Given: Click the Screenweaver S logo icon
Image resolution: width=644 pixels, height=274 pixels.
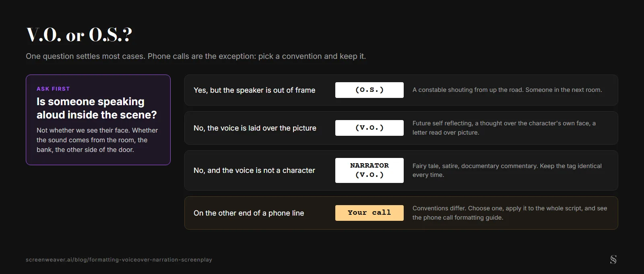Looking at the screenshot, I should pyautogui.click(x=613, y=259).
